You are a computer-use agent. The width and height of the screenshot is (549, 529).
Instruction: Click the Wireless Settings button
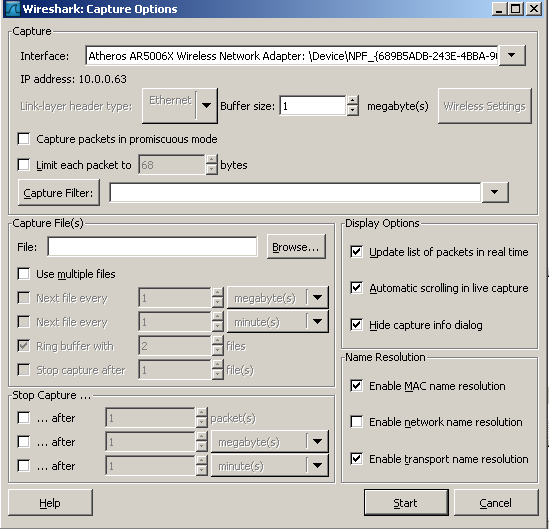pyautogui.click(x=485, y=106)
